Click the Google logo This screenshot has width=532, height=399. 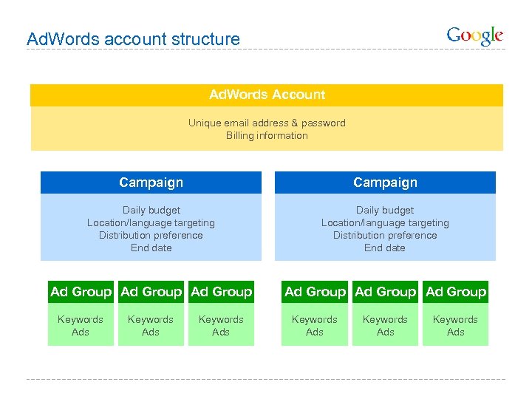click(x=474, y=35)
